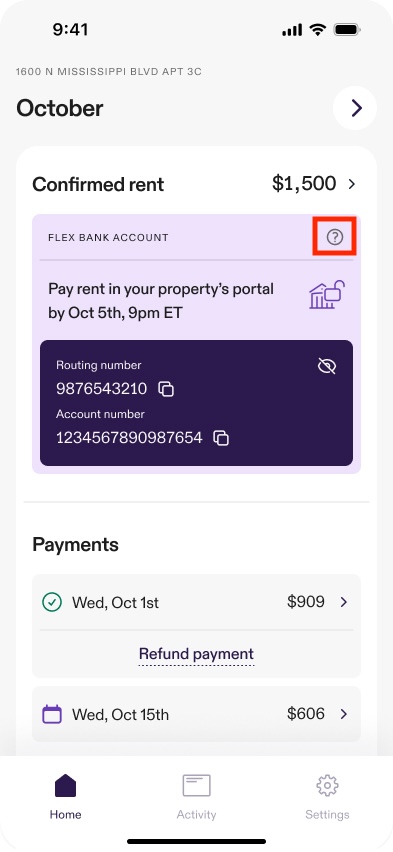Click the green check icon for Oct 1st
The width and height of the screenshot is (393, 852).
click(x=52, y=602)
